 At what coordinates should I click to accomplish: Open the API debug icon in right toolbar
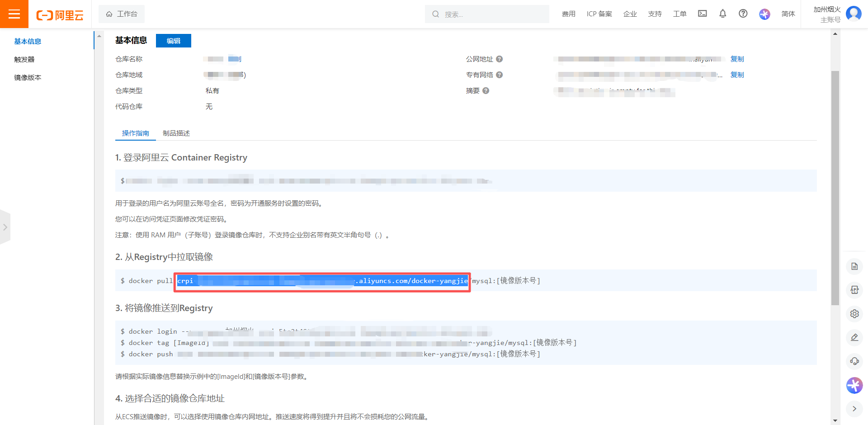(x=854, y=290)
